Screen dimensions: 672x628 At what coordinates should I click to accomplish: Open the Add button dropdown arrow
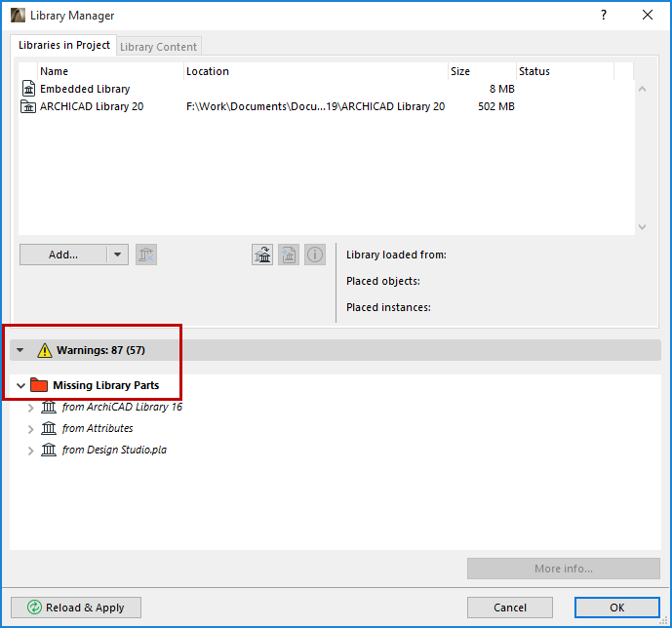(x=117, y=255)
